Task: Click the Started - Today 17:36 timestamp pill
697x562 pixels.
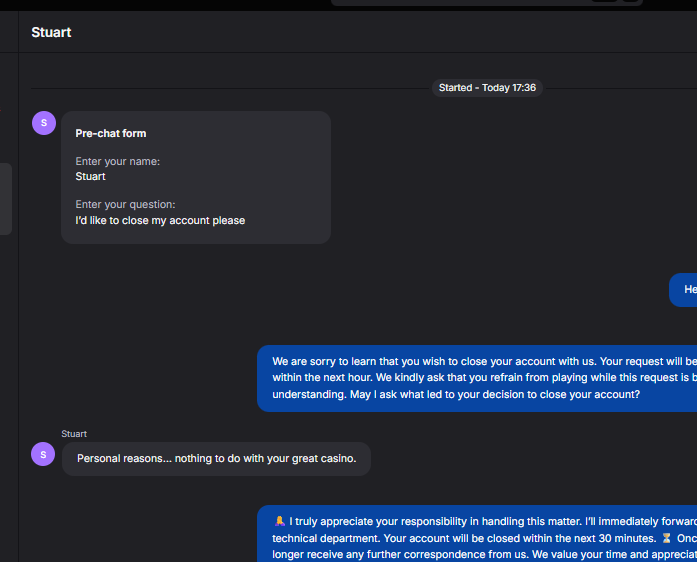Action: click(487, 88)
